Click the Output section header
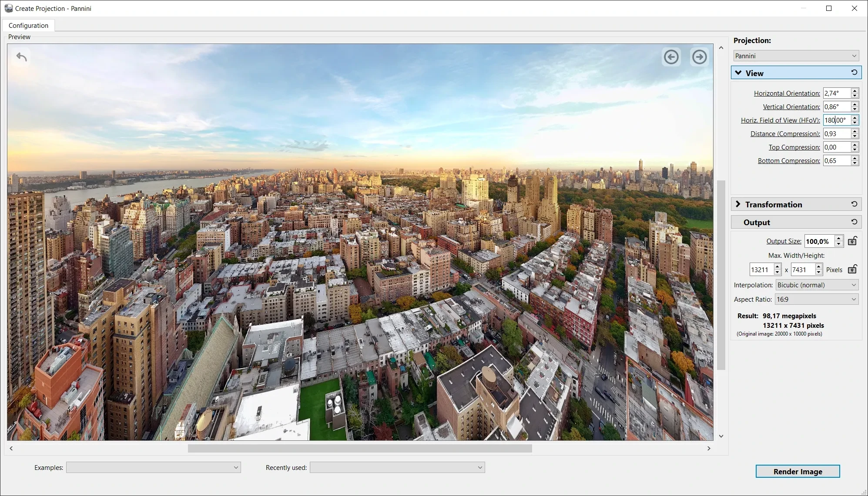 pos(796,222)
